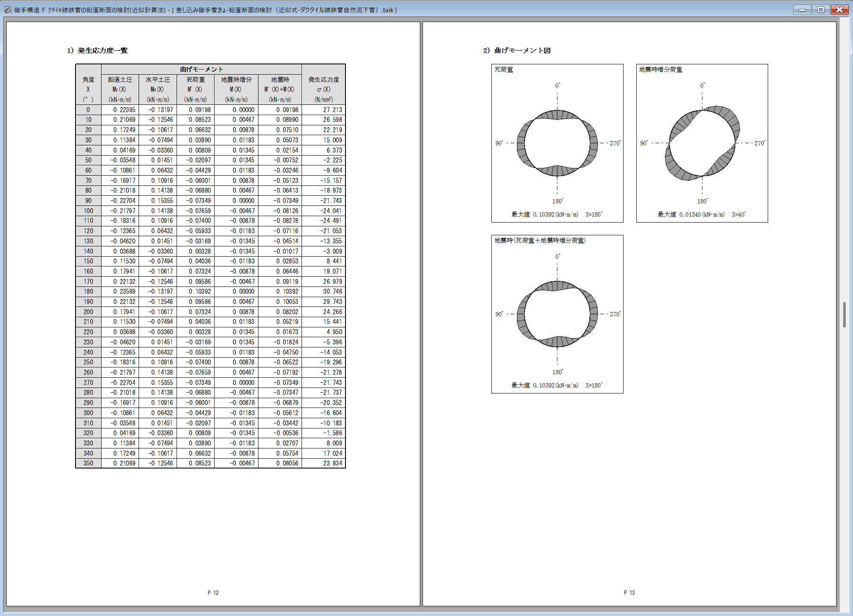
Task: Click the vertical scrollbar thumb
Action: [844, 315]
